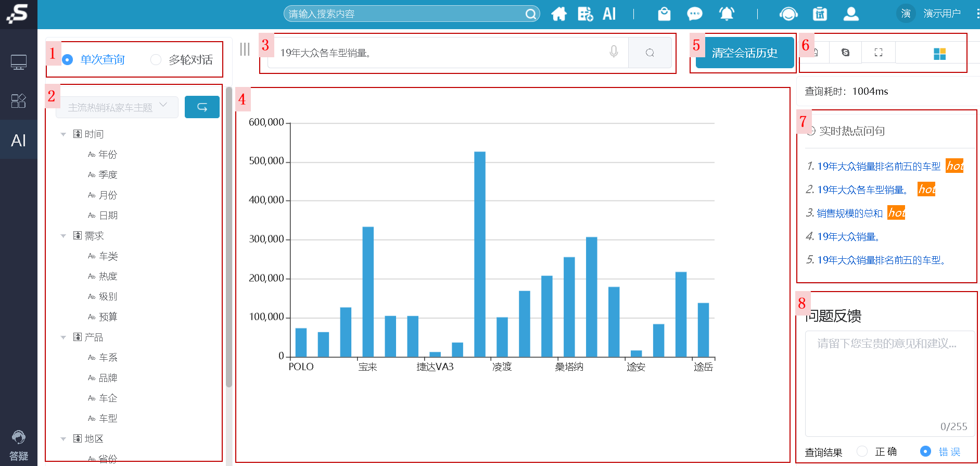Click the tallest bar in the chart

coord(480,254)
